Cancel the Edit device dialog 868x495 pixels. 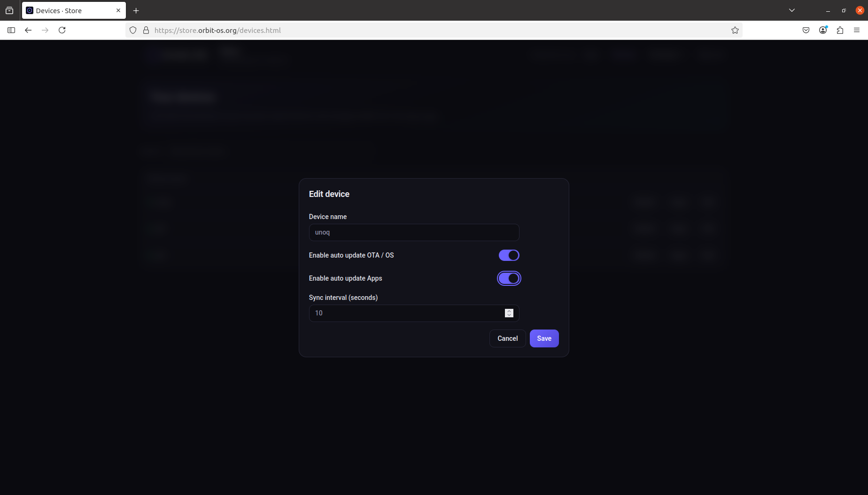pyautogui.click(x=507, y=338)
